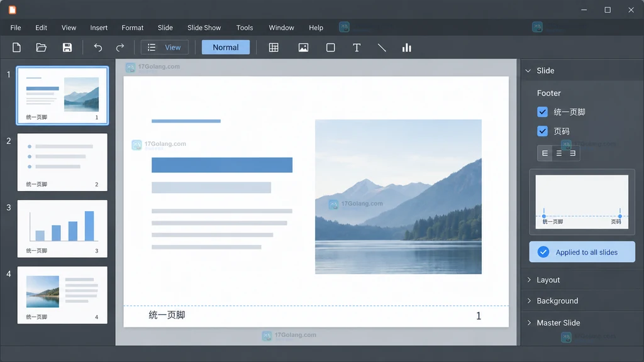This screenshot has width=644, height=362.
Task: Click 统一页脚 handle in footer preview
Action: (x=544, y=216)
